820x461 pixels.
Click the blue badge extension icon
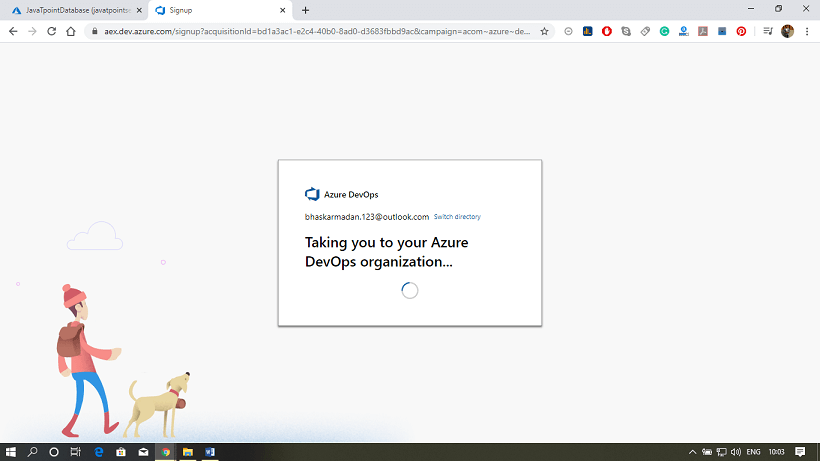pyautogui.click(x=684, y=31)
